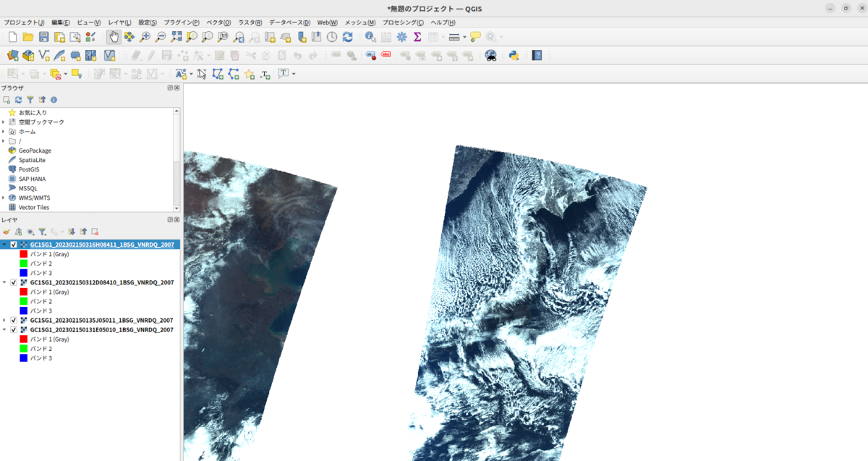868x461 pixels.
Task: Toggle visibility of layer GC1SG1_202302150131E05010
Action: point(14,329)
